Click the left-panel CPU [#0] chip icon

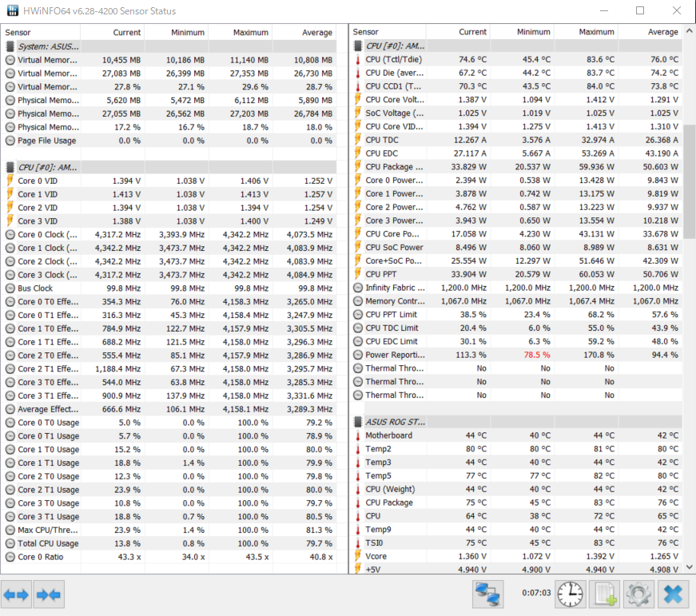(x=10, y=167)
